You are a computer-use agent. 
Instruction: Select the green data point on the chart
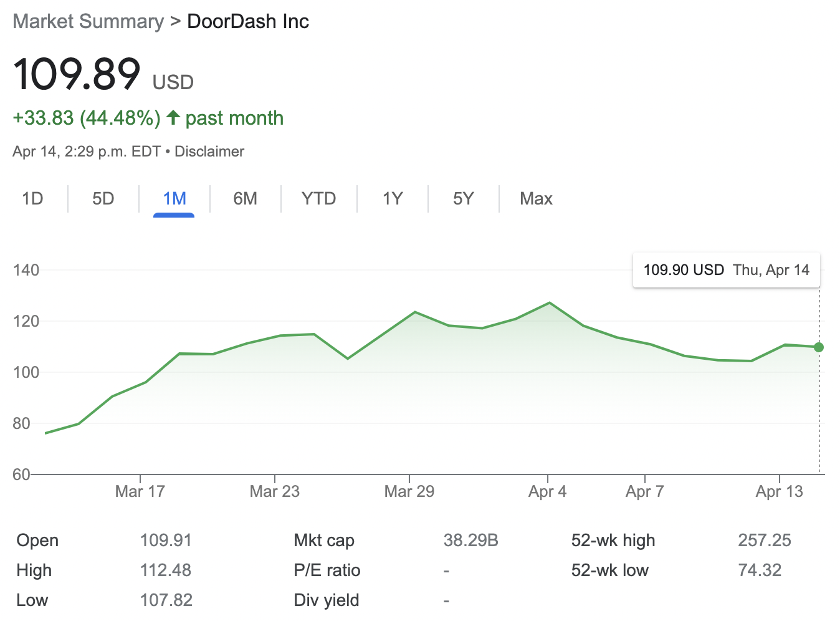pyautogui.click(x=818, y=347)
